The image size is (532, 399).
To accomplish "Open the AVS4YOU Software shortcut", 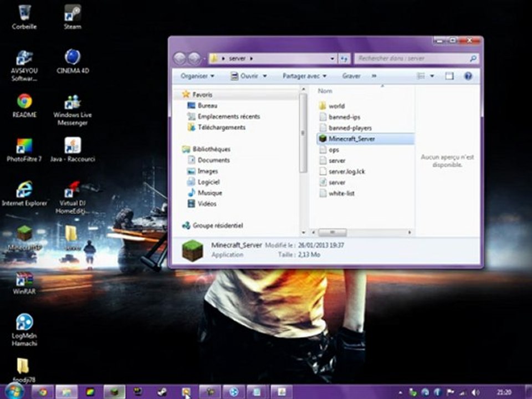I will [x=24, y=65].
